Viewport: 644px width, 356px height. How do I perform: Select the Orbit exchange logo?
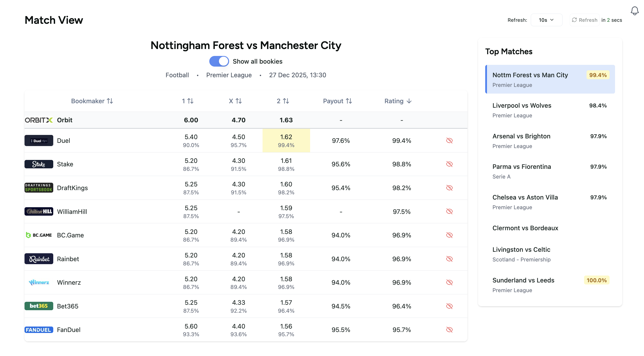[x=38, y=120]
